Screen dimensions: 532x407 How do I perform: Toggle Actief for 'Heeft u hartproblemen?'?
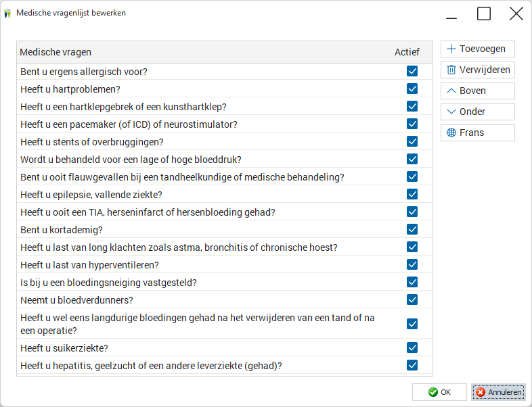coord(412,89)
